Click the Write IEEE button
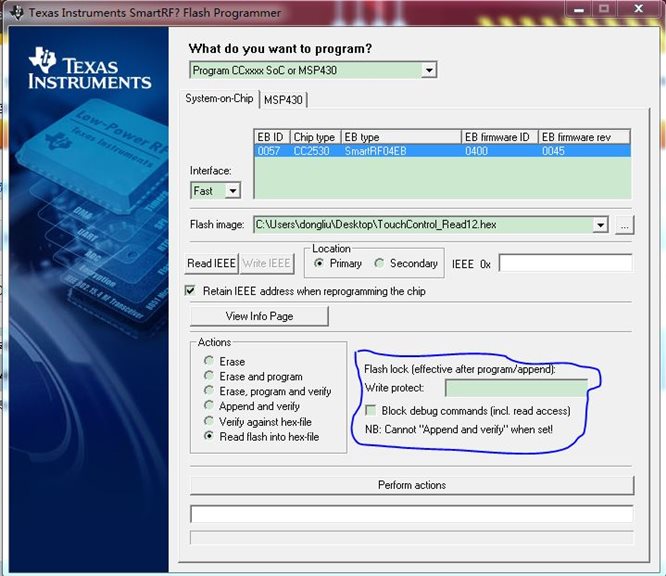This screenshot has height=576, width=666. [x=267, y=263]
